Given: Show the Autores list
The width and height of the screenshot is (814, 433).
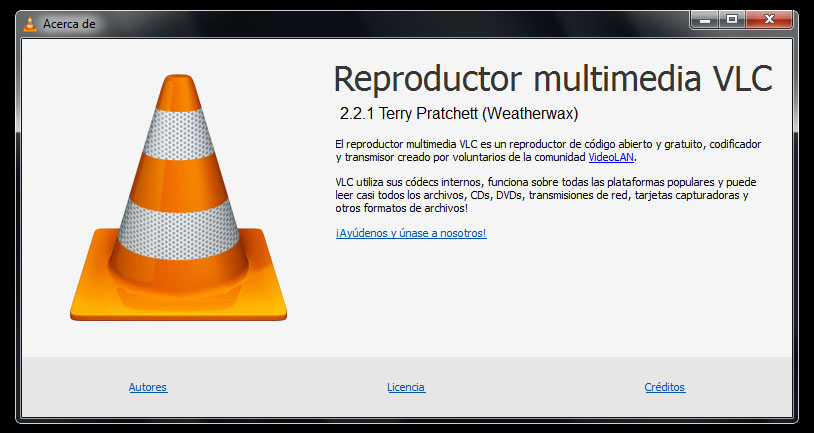Looking at the screenshot, I should (x=148, y=387).
